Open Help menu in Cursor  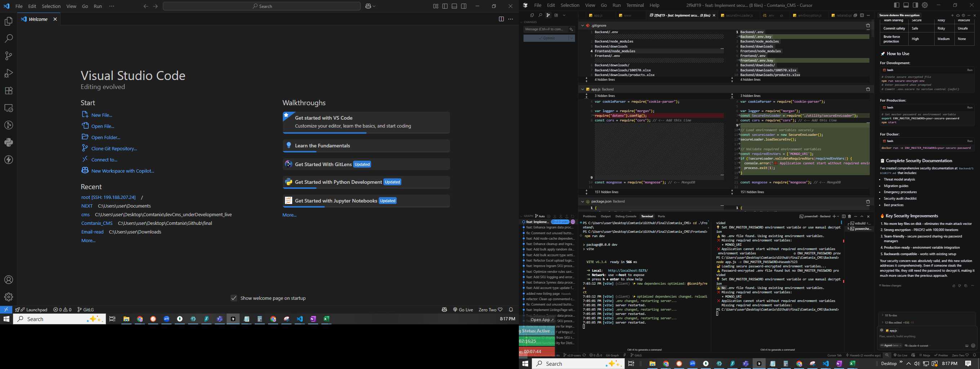pos(654,5)
